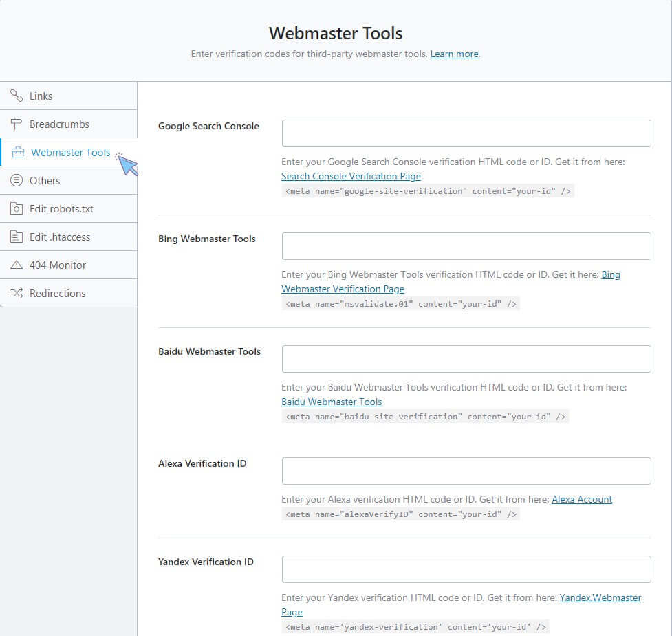The width and height of the screenshot is (672, 636).
Task: Focus the Google Search Console input field
Action: coord(466,133)
